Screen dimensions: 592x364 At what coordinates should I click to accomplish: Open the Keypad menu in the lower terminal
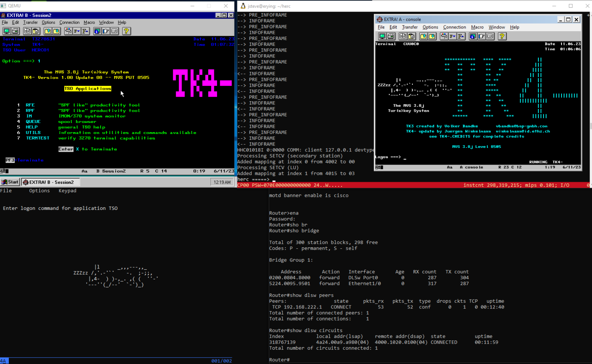(x=67, y=190)
